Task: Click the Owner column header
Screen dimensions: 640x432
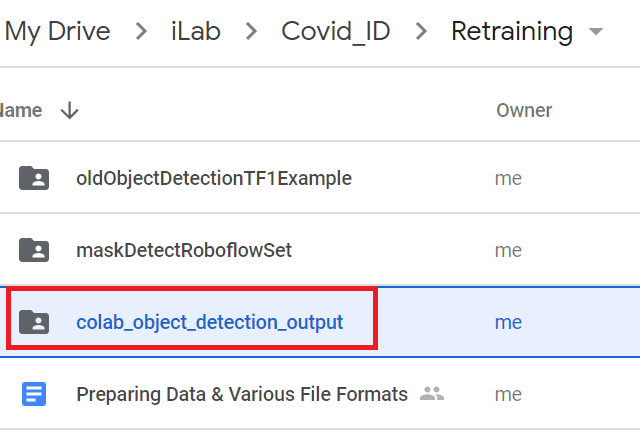Action: (x=524, y=111)
